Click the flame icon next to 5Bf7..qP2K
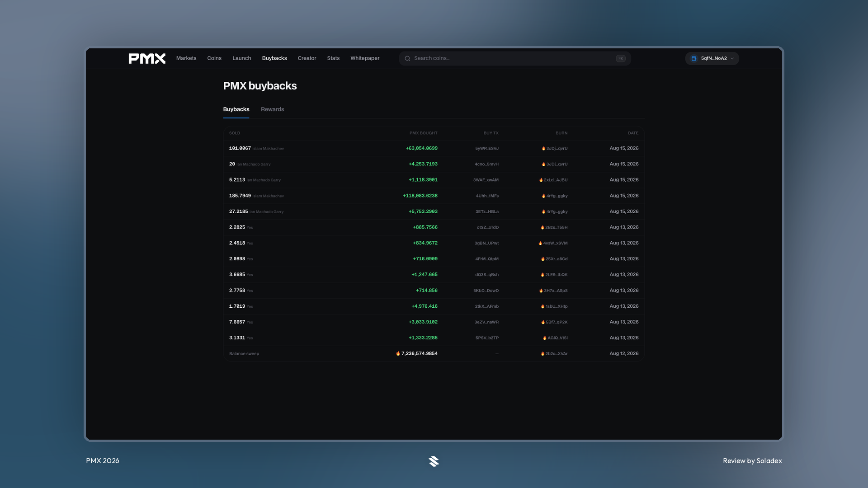Screen dimensions: 868x488 pyautogui.click(x=543, y=322)
